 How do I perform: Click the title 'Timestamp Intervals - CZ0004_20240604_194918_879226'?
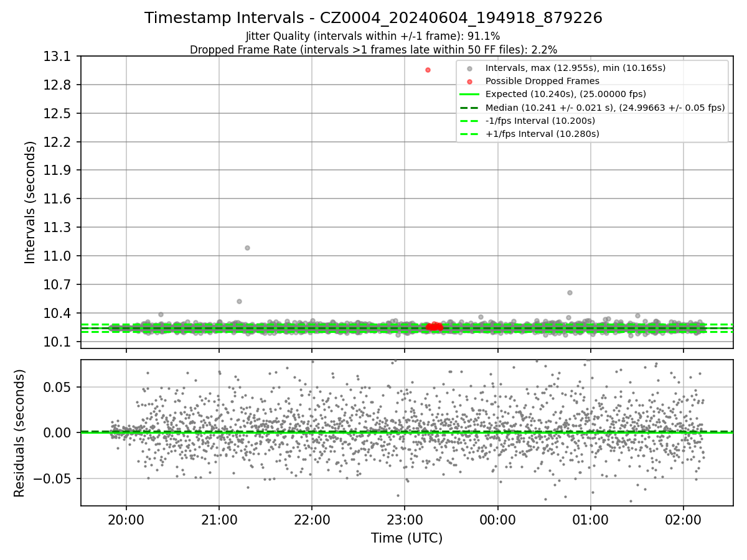click(x=374, y=18)
